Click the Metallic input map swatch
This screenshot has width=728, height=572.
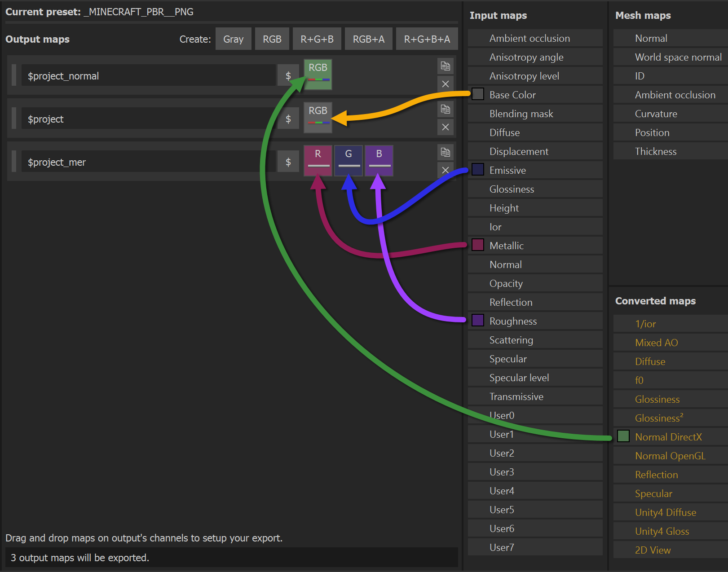point(478,245)
